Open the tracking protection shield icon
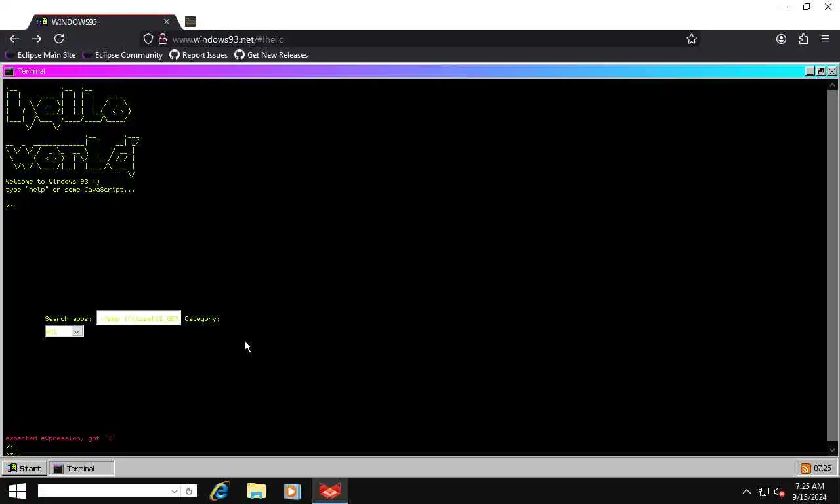This screenshot has width=840, height=504. [x=148, y=39]
